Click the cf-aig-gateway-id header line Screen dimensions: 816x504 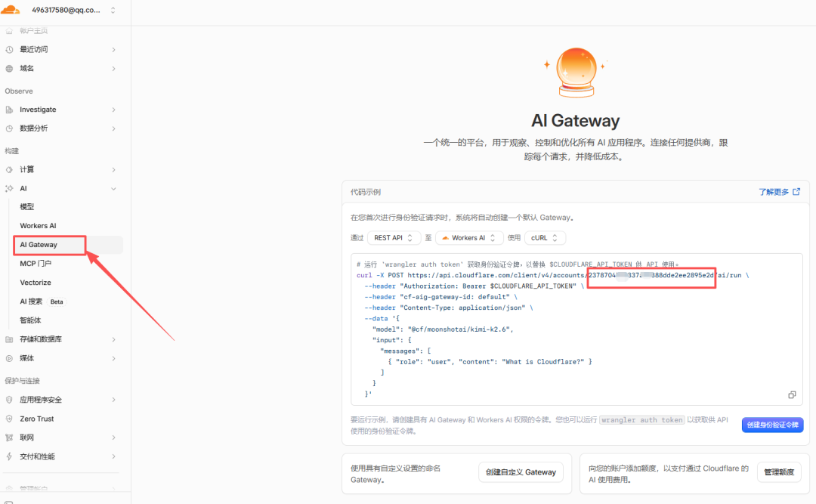(x=440, y=297)
